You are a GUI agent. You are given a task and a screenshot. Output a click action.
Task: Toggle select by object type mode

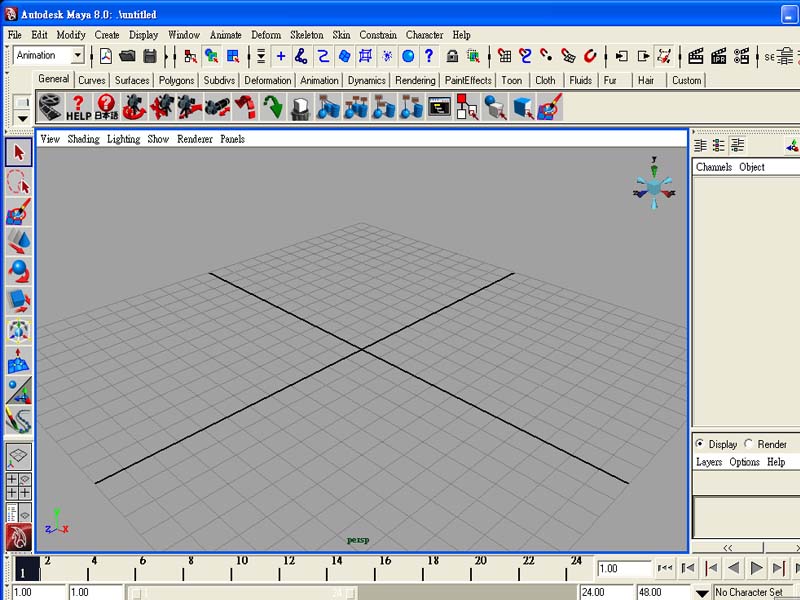tap(211, 56)
